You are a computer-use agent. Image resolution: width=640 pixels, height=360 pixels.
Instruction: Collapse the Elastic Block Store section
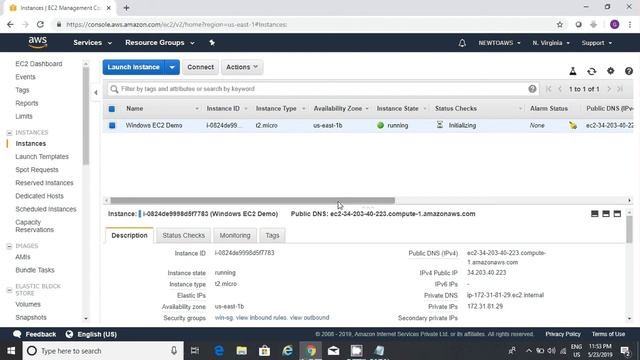point(9,290)
